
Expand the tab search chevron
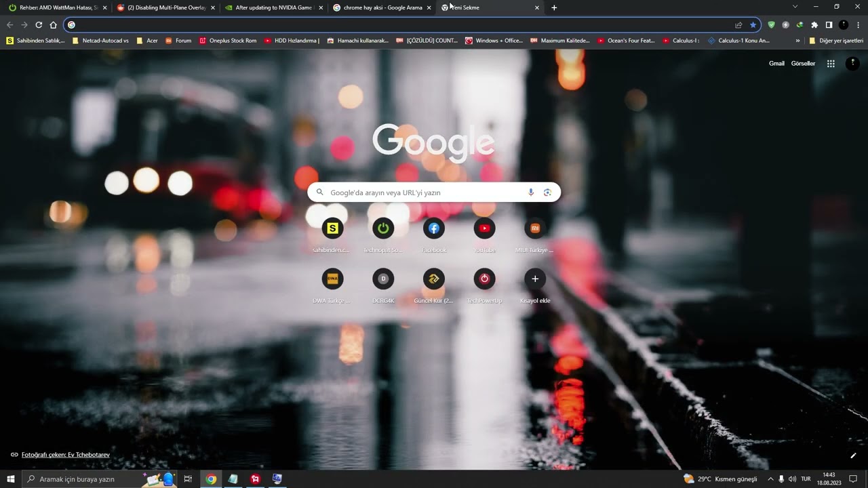click(795, 7)
